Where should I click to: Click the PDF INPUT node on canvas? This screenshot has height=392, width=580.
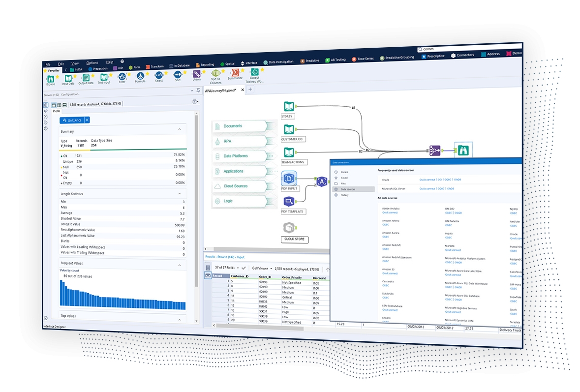289,179
